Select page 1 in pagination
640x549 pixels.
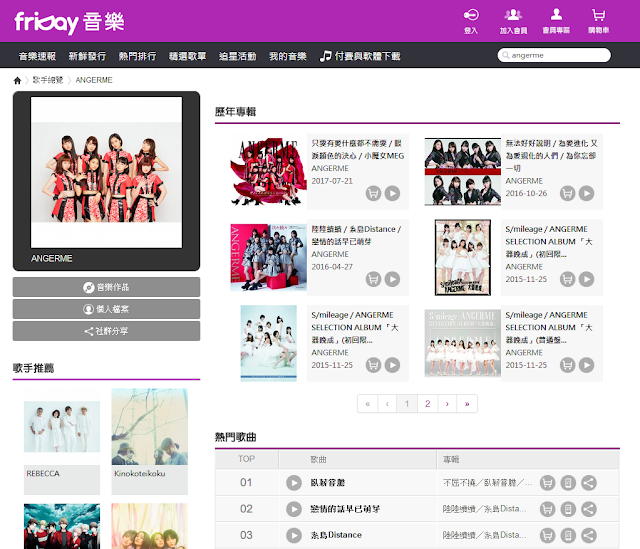point(407,404)
